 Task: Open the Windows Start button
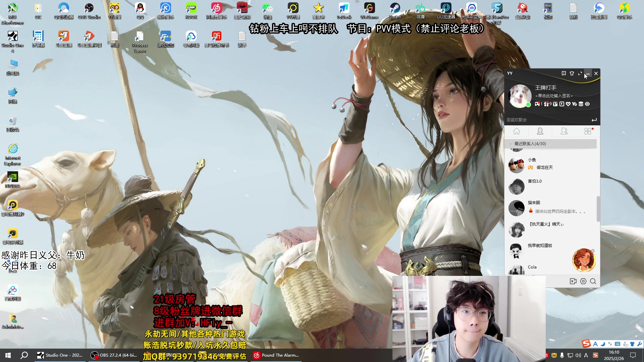click(x=8, y=355)
